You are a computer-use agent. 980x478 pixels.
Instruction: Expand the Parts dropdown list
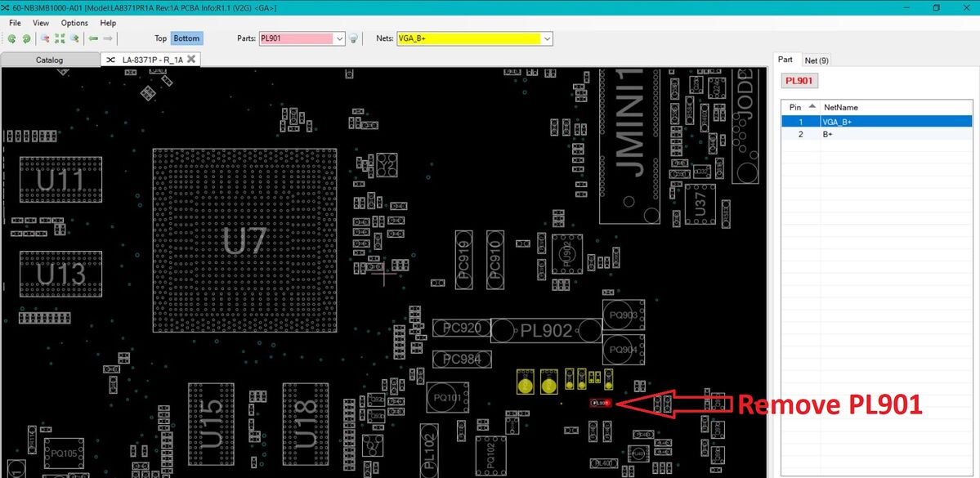click(x=339, y=38)
